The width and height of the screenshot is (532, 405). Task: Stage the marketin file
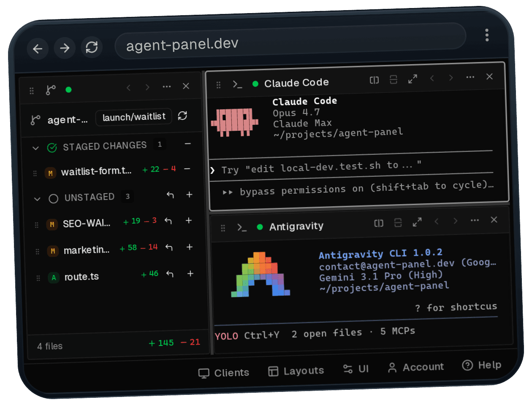(190, 247)
